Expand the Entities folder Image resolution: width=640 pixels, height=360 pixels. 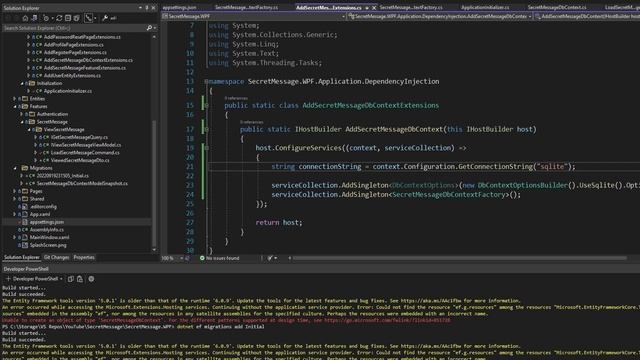point(15,99)
